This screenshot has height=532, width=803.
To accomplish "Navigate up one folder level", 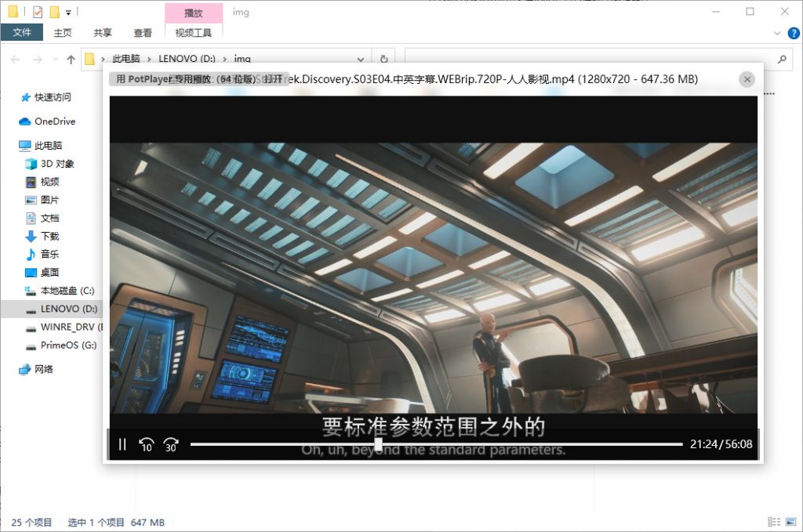I will pyautogui.click(x=71, y=59).
